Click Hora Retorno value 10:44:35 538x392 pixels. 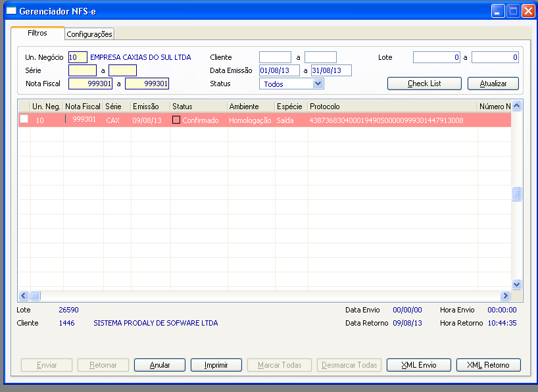click(x=502, y=323)
